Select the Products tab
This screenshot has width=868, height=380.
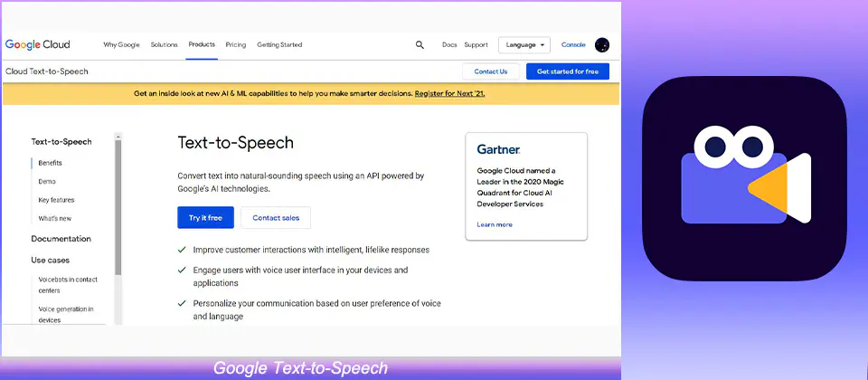(x=202, y=44)
